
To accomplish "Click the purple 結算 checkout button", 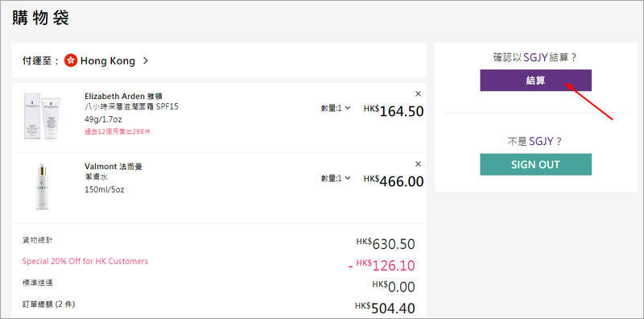I will (x=535, y=81).
